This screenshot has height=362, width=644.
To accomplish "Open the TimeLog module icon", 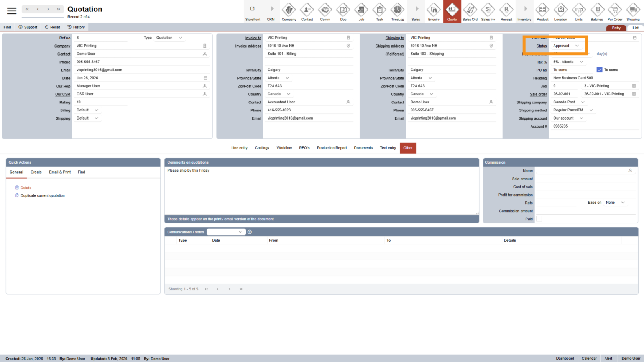I will coord(397,11).
